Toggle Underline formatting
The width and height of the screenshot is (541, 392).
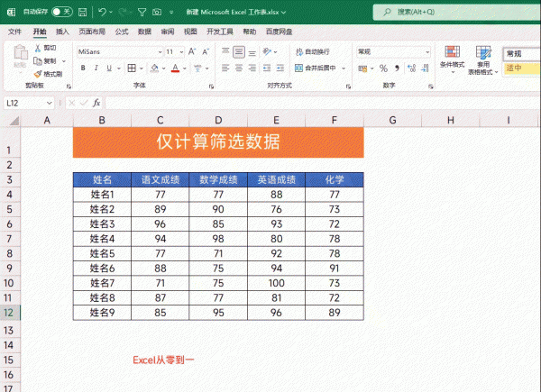(x=109, y=68)
